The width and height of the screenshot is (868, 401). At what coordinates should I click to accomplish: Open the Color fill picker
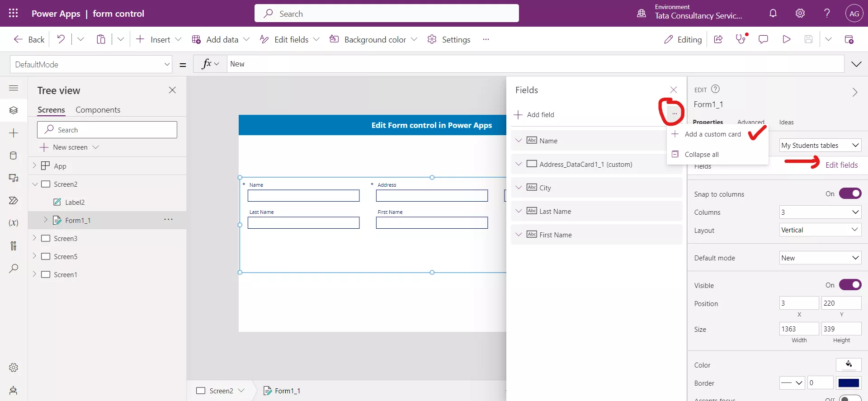point(849,364)
